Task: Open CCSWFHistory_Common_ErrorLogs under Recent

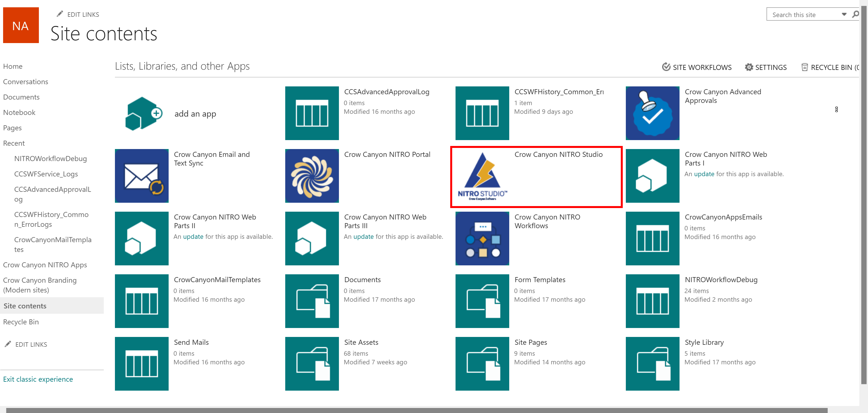Action: (x=51, y=220)
